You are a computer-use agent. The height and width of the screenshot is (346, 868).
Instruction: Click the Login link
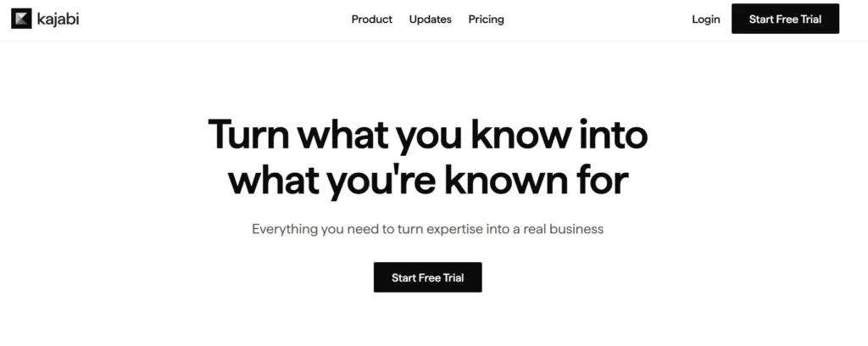[705, 20]
